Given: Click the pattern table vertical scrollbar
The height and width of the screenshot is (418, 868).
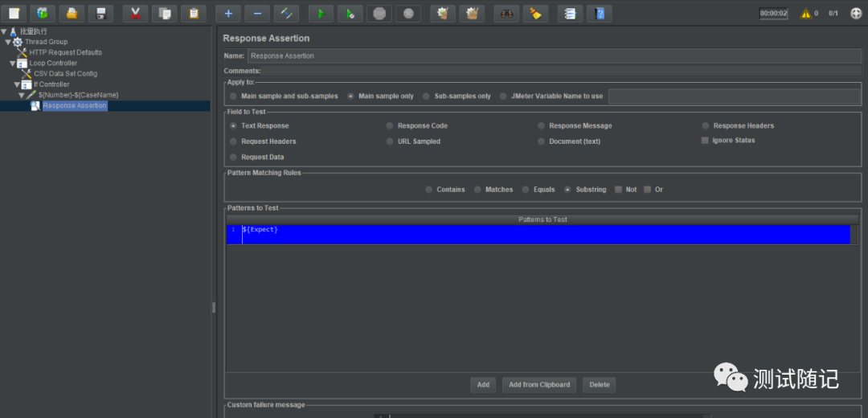Looking at the screenshot, I should [x=854, y=235].
